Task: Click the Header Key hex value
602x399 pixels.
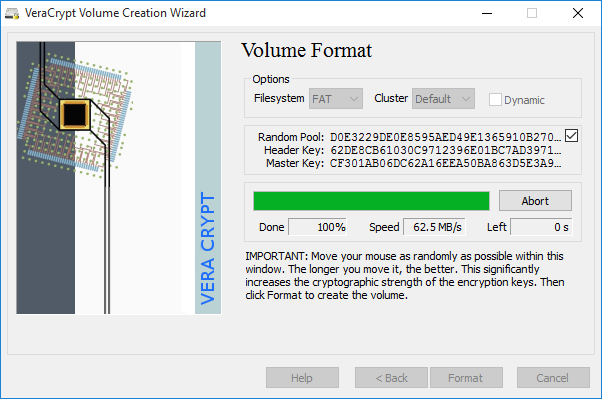Action: (445, 150)
